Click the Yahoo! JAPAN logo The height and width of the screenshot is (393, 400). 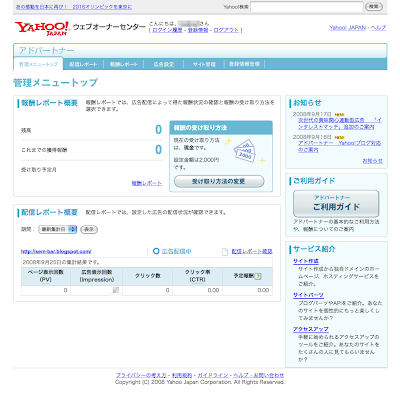coord(42,28)
